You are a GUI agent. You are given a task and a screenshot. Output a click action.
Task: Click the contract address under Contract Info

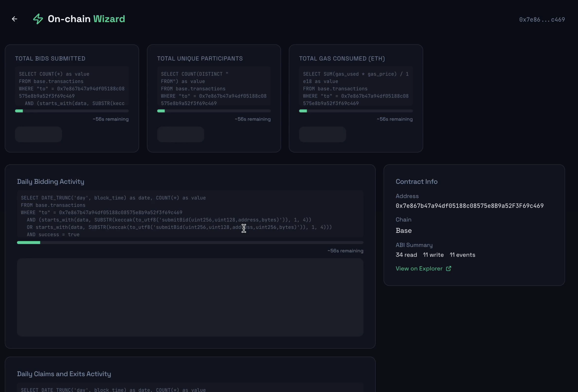pos(470,206)
